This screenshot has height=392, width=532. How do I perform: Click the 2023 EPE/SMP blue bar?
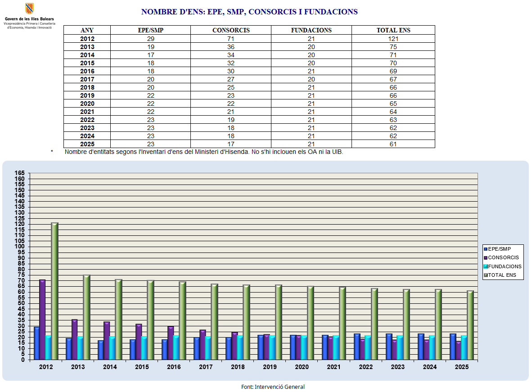pyautogui.click(x=389, y=347)
